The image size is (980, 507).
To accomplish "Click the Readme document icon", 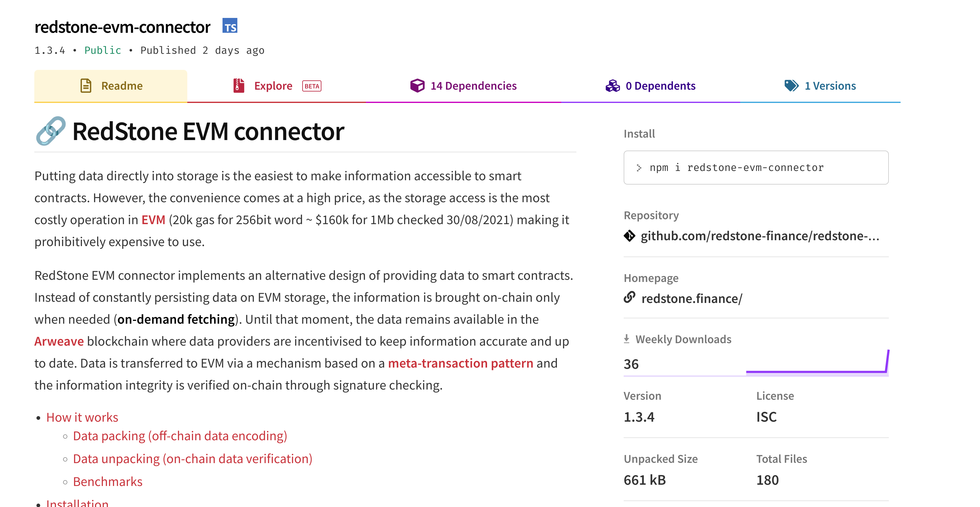I will pyautogui.click(x=86, y=86).
